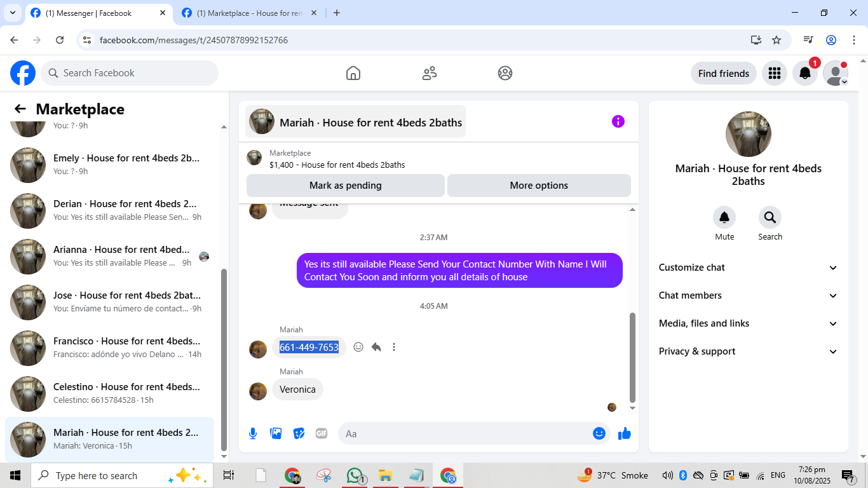Open Mariah conversation header title
This screenshot has height=488, width=868.
[x=356, y=121]
